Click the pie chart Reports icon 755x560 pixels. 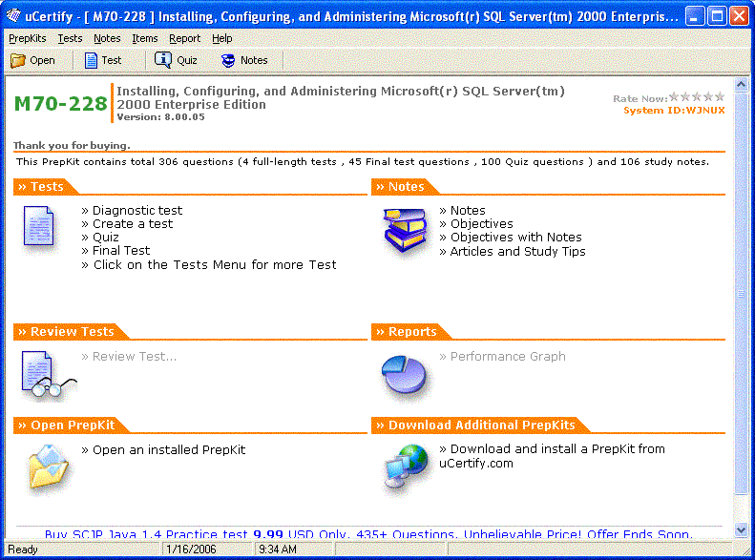tap(404, 375)
